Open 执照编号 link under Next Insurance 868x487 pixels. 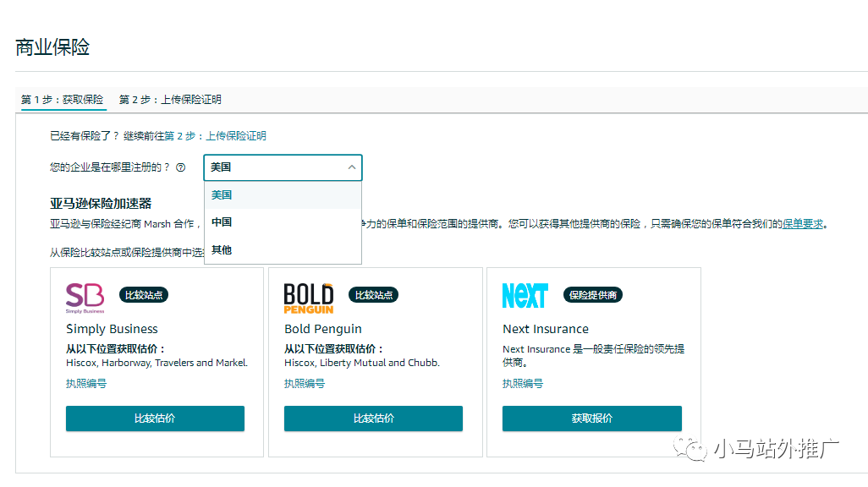(x=523, y=383)
